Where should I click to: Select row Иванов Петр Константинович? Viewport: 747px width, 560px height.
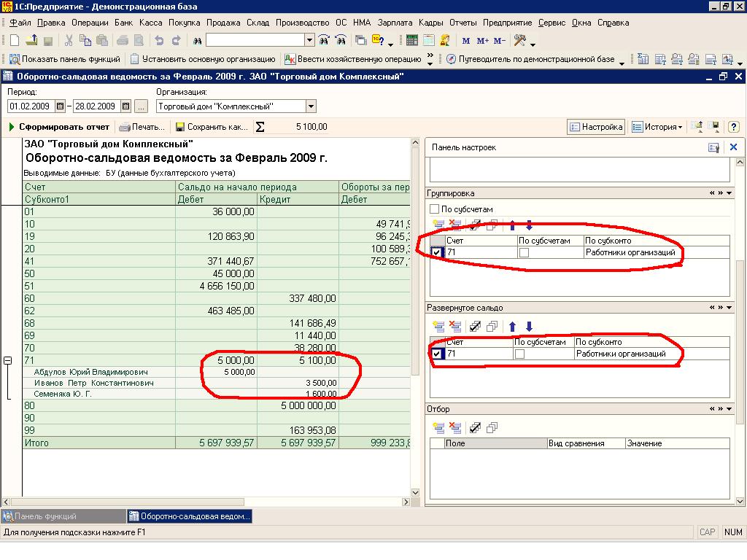coord(93,383)
